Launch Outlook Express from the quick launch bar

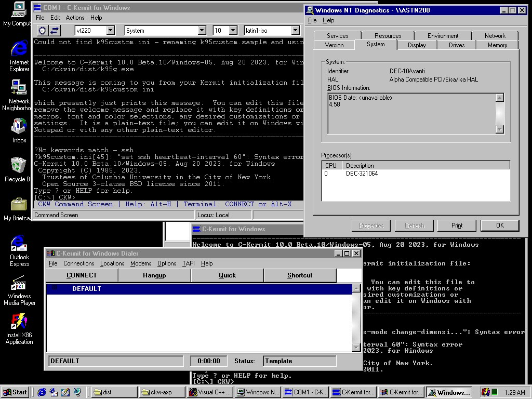click(54, 392)
